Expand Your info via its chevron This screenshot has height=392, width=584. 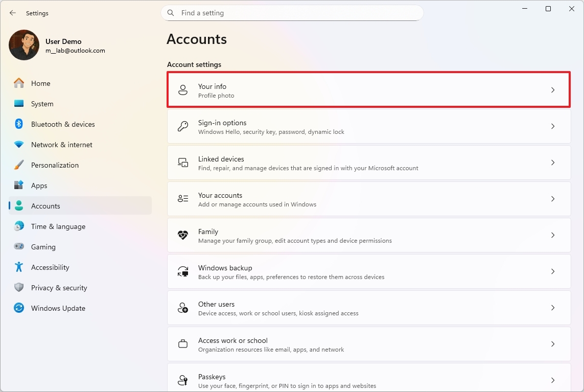[x=552, y=90]
